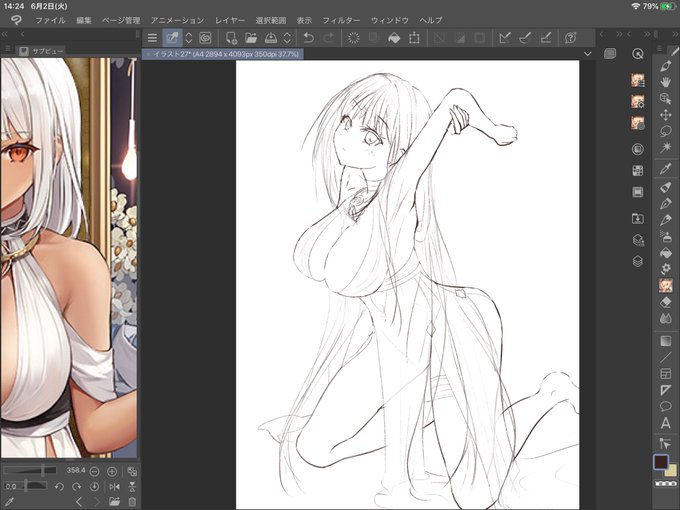680x510 pixels.
Task: Select the Figure line tool
Action: click(666, 357)
